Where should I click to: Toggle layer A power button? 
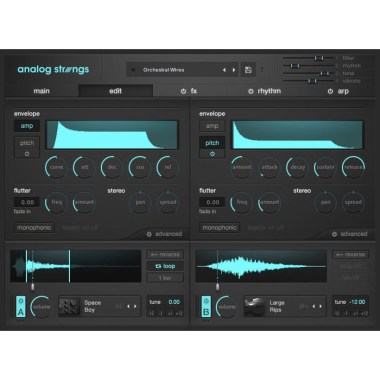pyautogui.click(x=21, y=301)
